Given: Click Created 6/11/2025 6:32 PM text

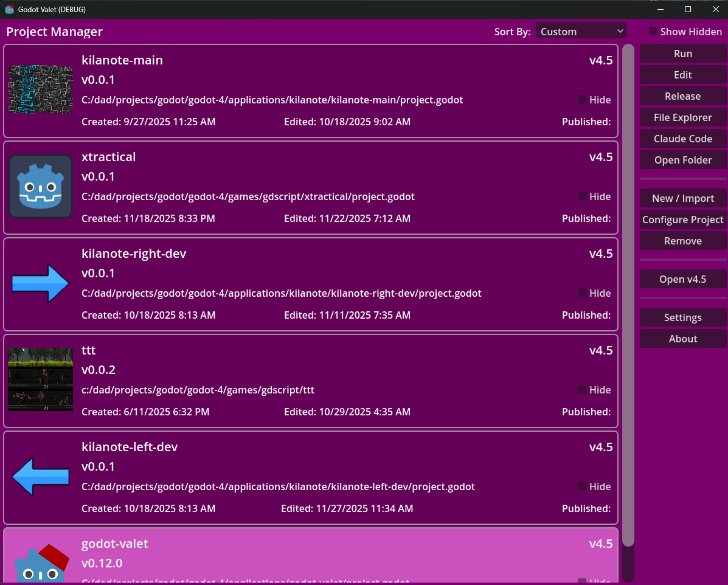Looking at the screenshot, I should pyautogui.click(x=145, y=412).
